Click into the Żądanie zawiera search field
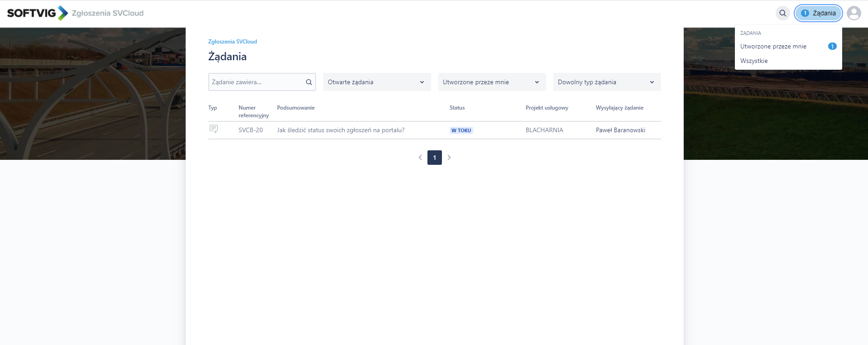Viewport: 868px width, 345px height. click(256, 82)
